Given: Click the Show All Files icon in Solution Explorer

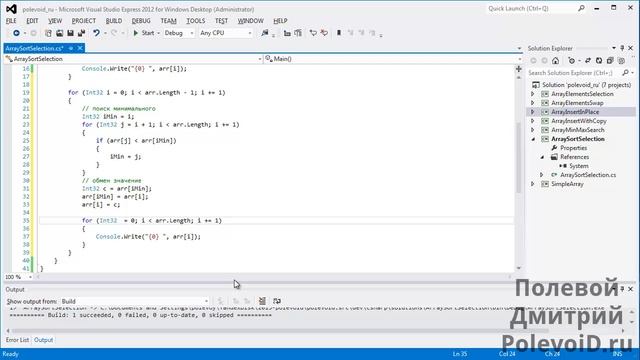Looking at the screenshot, I should tap(621, 61).
